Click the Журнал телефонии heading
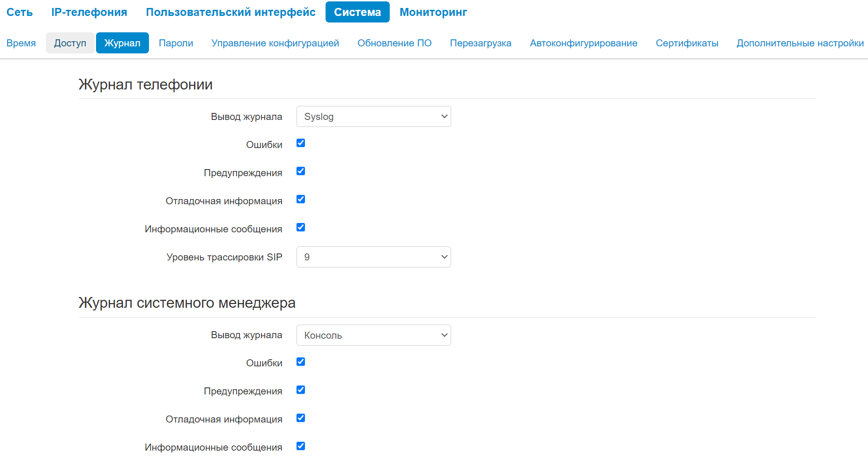 coord(146,85)
